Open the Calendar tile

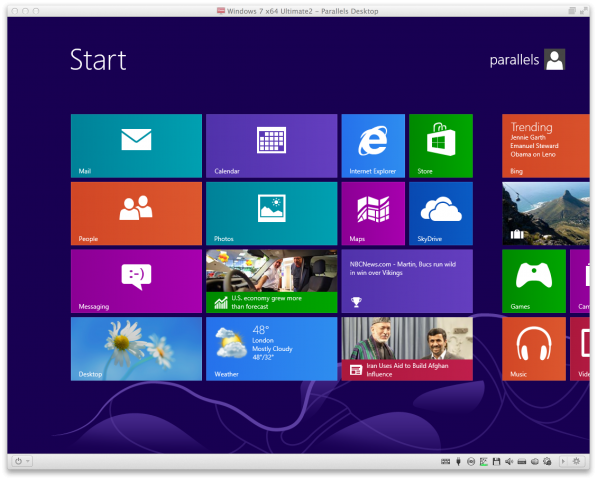(x=271, y=146)
